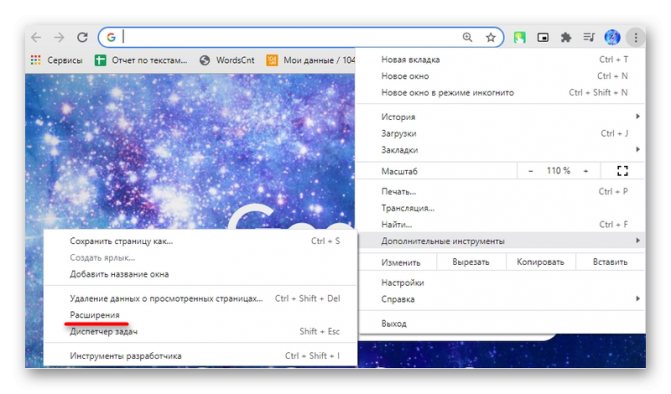This screenshot has width=671, height=394.
Task: Click the Вырезать button
Action: tap(471, 262)
